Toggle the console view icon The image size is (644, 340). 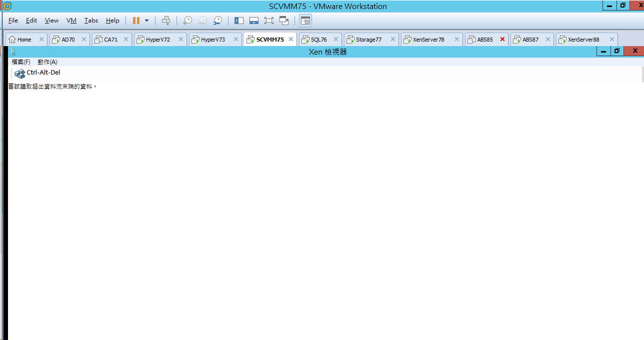tap(305, 21)
